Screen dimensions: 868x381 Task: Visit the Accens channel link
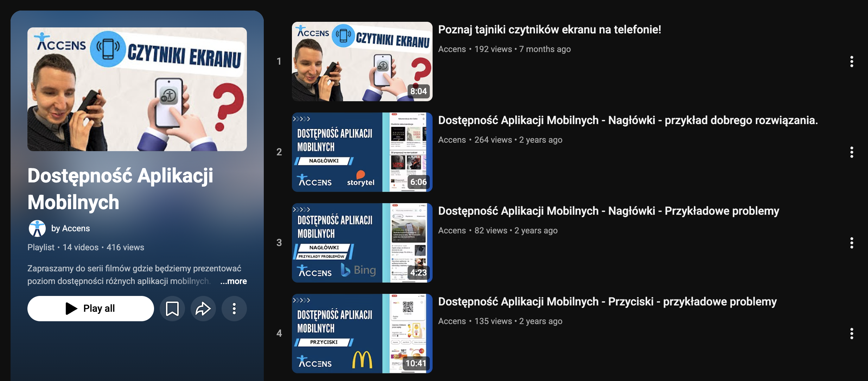(75, 228)
